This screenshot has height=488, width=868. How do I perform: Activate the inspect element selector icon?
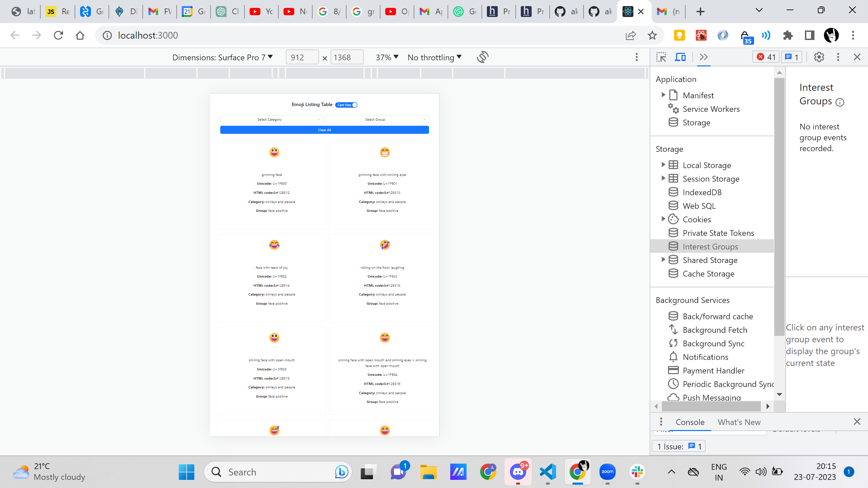click(661, 57)
